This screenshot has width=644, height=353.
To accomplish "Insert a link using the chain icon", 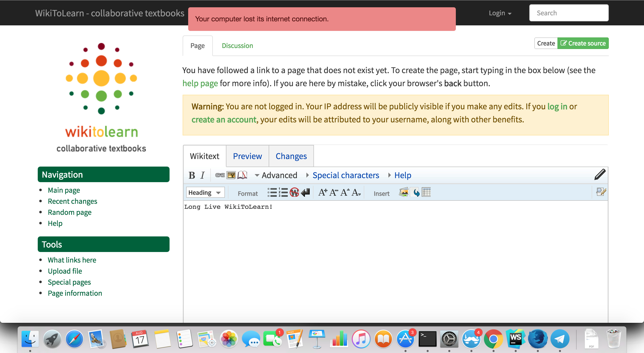I will (x=220, y=175).
